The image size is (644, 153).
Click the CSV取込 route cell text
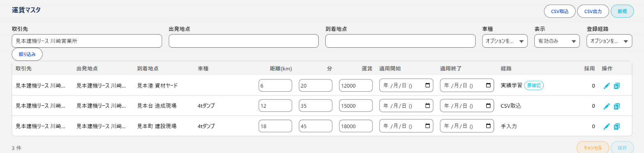pos(511,106)
